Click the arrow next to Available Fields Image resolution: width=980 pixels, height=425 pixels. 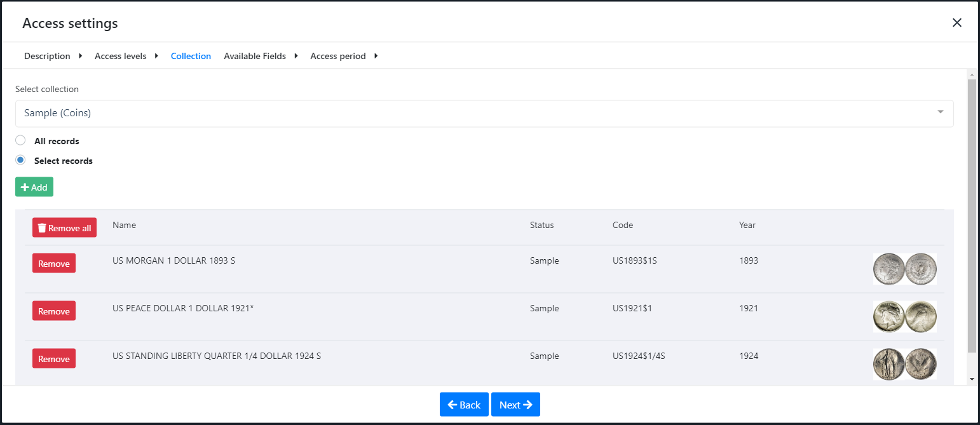coord(296,56)
